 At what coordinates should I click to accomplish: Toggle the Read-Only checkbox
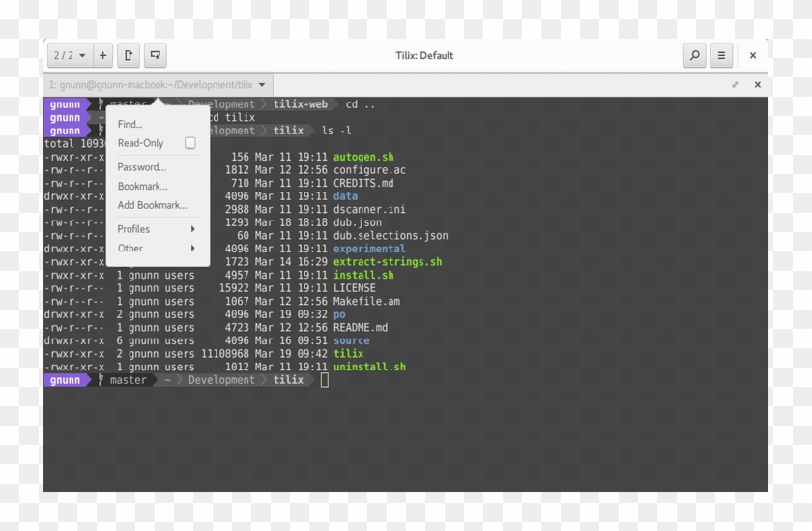click(190, 143)
